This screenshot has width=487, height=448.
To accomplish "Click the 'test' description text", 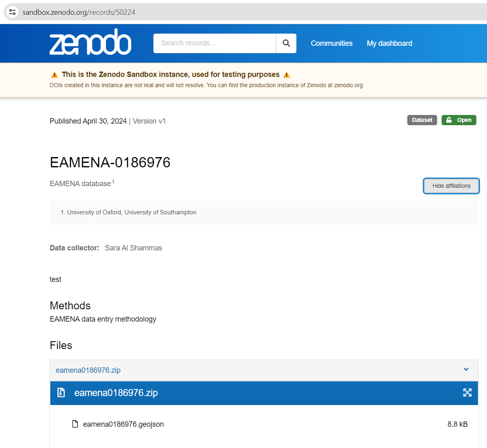I will [x=55, y=279].
